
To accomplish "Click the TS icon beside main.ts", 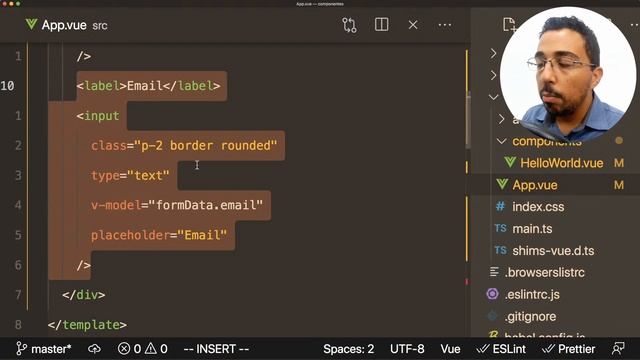I will pyautogui.click(x=500, y=228).
